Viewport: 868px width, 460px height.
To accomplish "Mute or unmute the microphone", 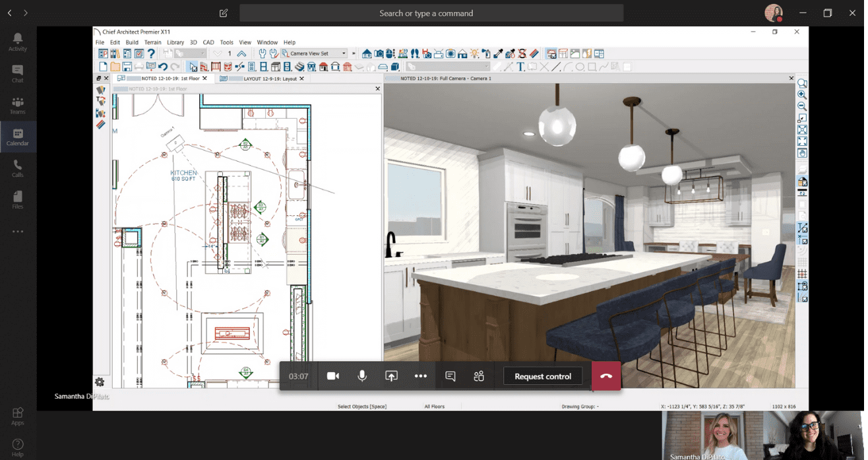I will [362, 376].
